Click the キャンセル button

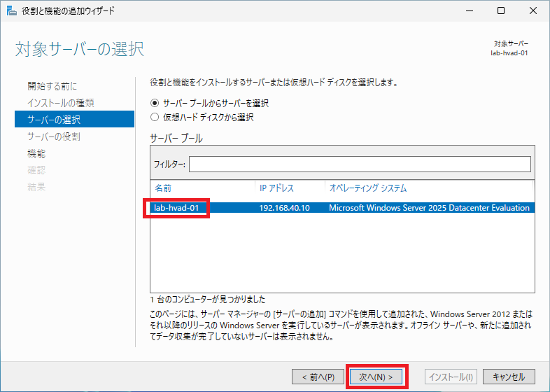pos(509,377)
